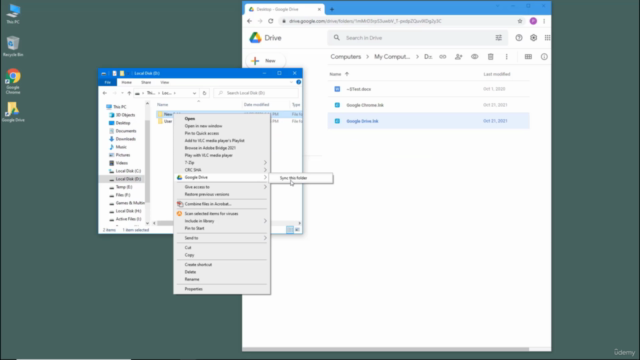Click Explorer up-directory arrow
640x360 pixels.
(x=129, y=93)
